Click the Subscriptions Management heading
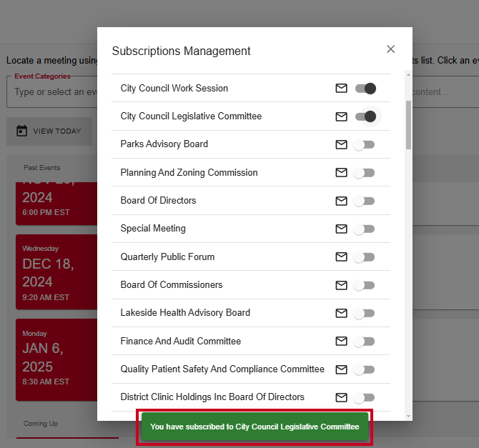 click(181, 51)
